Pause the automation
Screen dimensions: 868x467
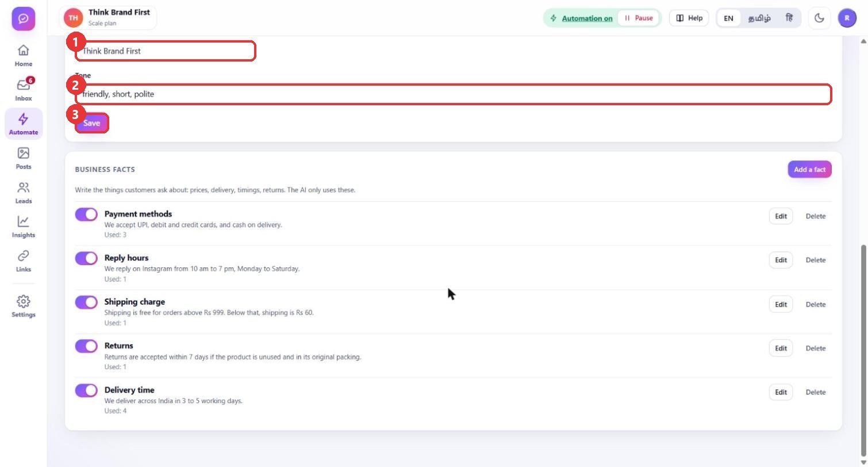[x=639, y=18]
